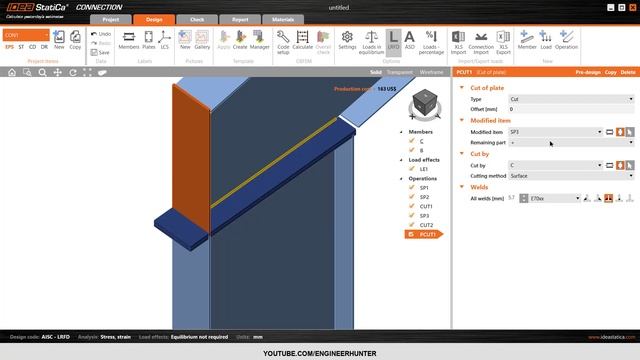Image resolution: width=640 pixels, height=360 pixels.
Task: Toggle Loads percentage option
Action: [x=431, y=42]
